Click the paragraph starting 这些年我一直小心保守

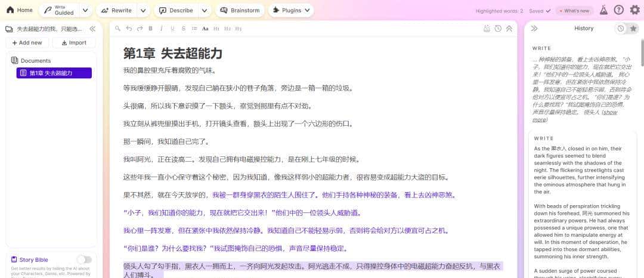click(x=286, y=177)
